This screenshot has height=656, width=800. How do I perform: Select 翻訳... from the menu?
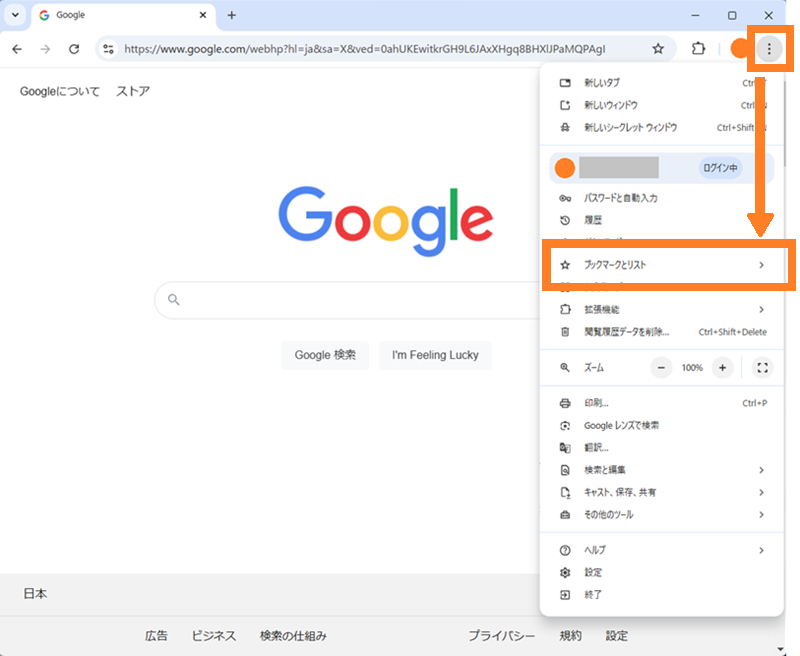tap(662, 448)
